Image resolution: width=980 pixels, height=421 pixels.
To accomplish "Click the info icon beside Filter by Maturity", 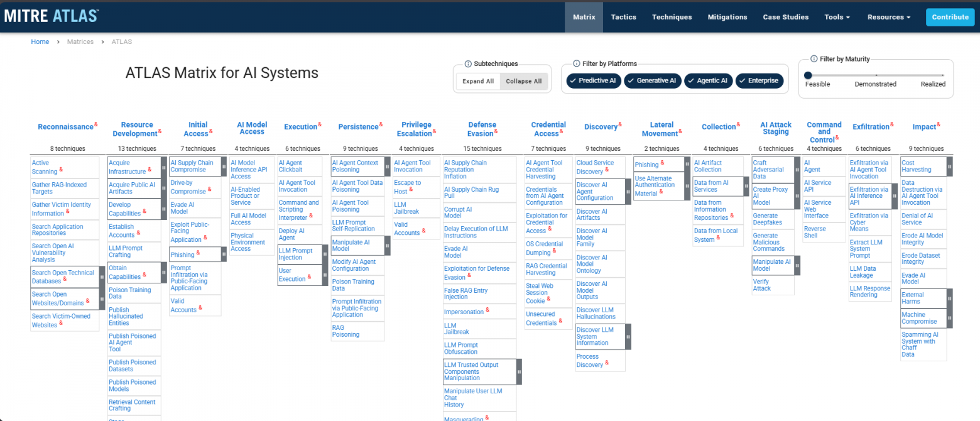I will coord(814,58).
